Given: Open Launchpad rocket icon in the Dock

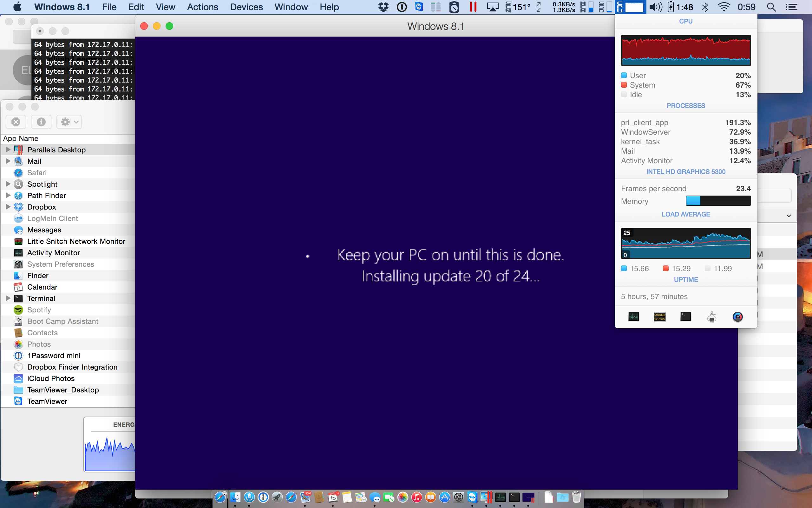Looking at the screenshot, I should pyautogui.click(x=277, y=497).
